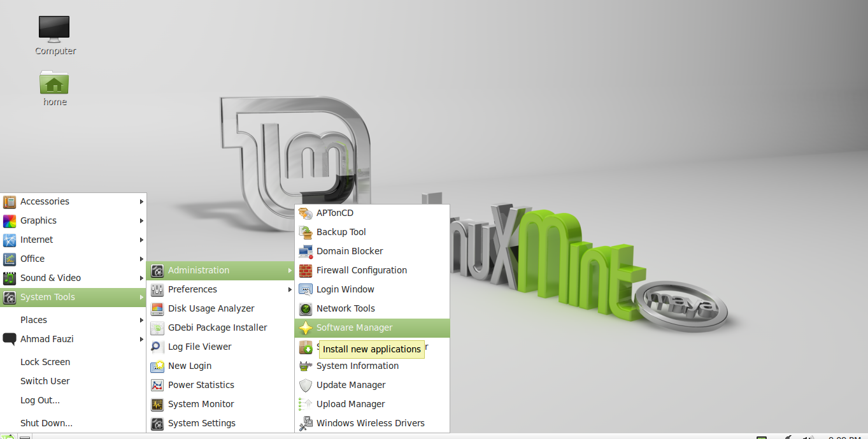Click the Login Window icon
Image resolution: width=868 pixels, height=439 pixels.
(x=306, y=289)
